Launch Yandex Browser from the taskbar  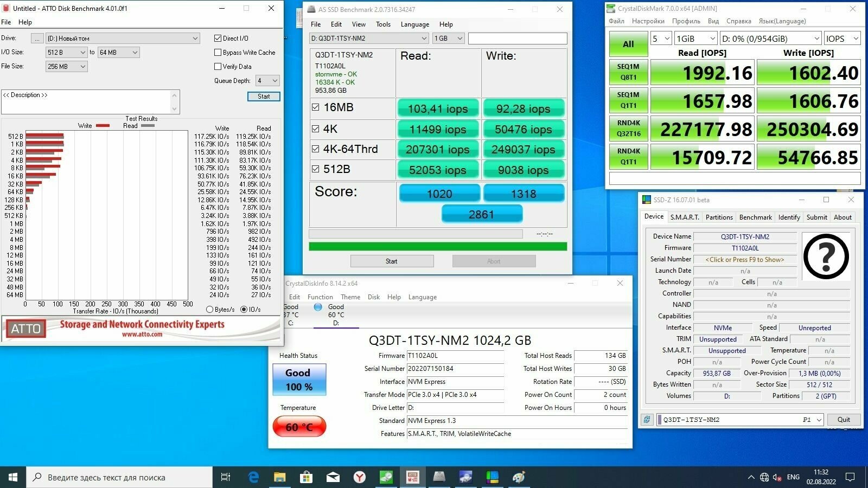click(359, 477)
